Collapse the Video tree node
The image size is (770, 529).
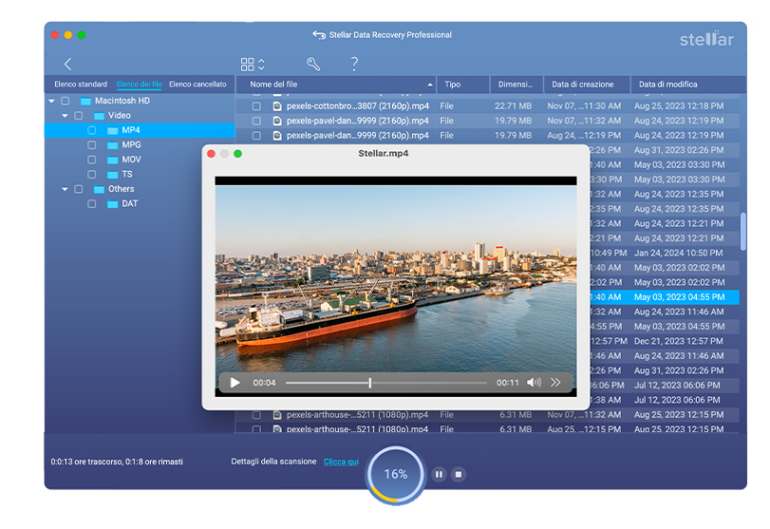65,115
